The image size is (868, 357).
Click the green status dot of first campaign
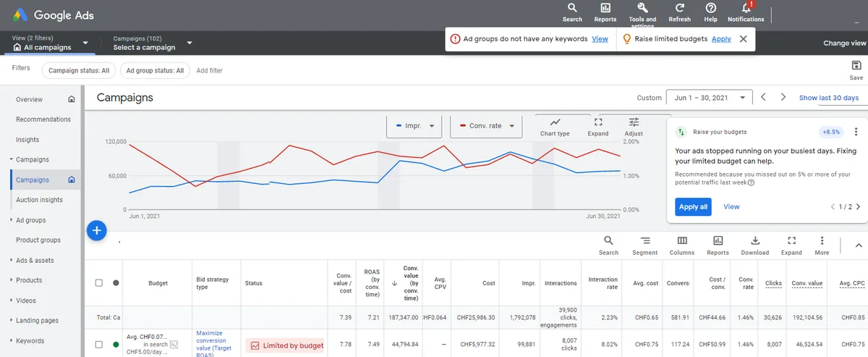point(116,345)
